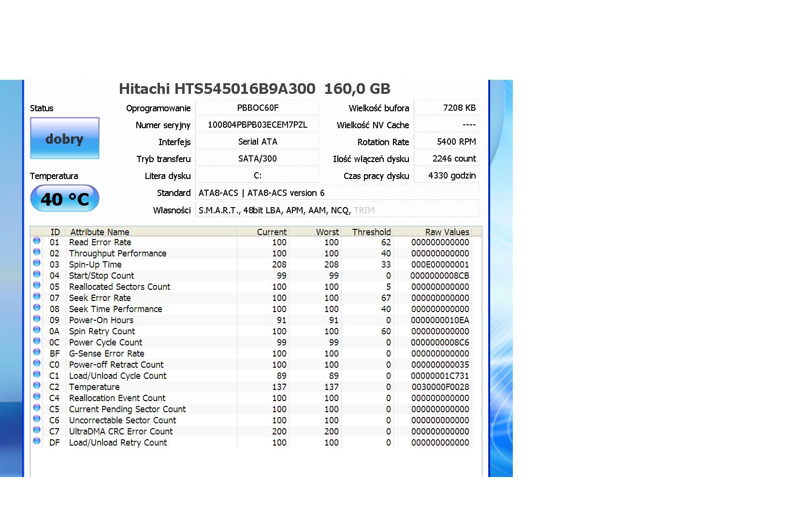Click the blue 'dobry' health status button
Screen dimensions: 812x508
point(65,138)
